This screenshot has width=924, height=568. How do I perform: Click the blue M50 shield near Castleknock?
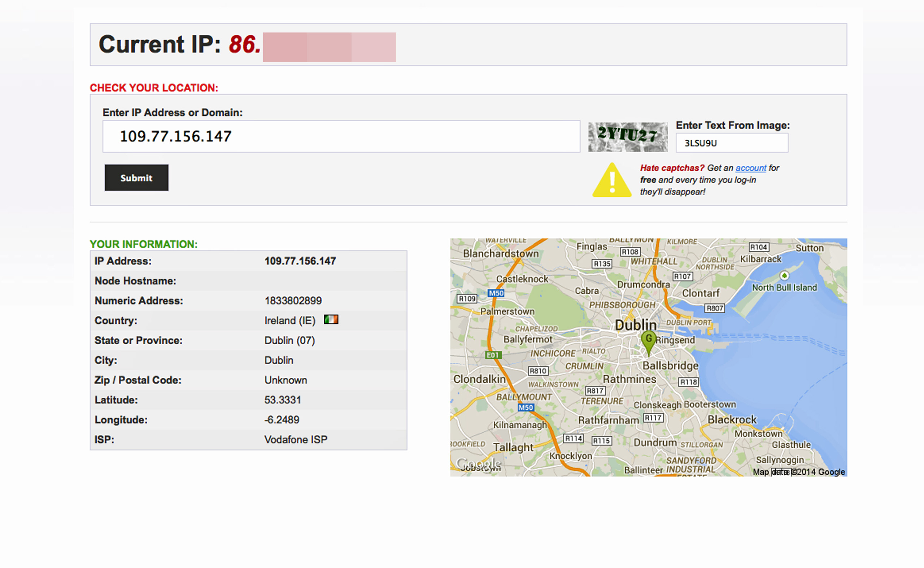496,293
